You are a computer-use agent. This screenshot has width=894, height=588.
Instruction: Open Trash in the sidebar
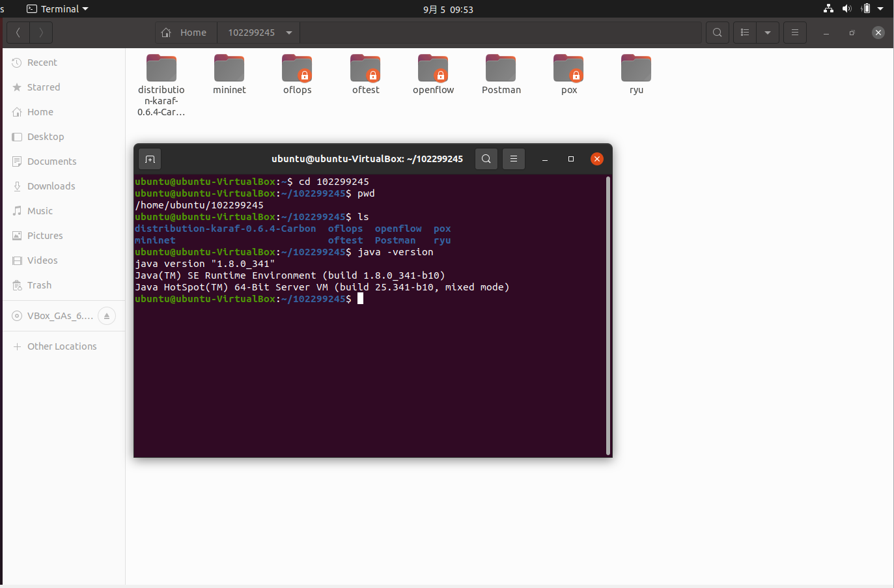64,285
